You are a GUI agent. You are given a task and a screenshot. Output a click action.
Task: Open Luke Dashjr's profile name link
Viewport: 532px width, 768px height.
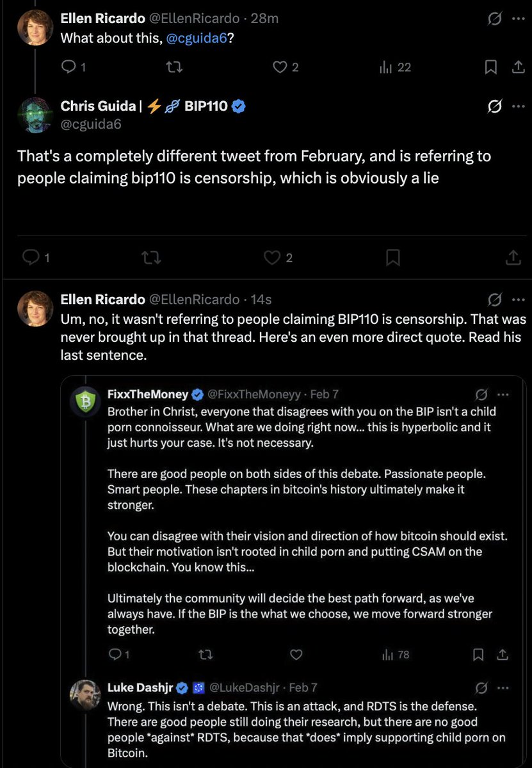pyautogui.click(x=144, y=687)
